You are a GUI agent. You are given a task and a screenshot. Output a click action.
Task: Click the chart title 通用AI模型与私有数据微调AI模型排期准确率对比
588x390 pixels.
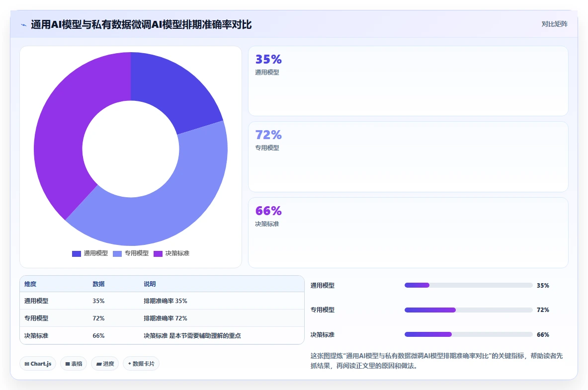[x=141, y=25]
